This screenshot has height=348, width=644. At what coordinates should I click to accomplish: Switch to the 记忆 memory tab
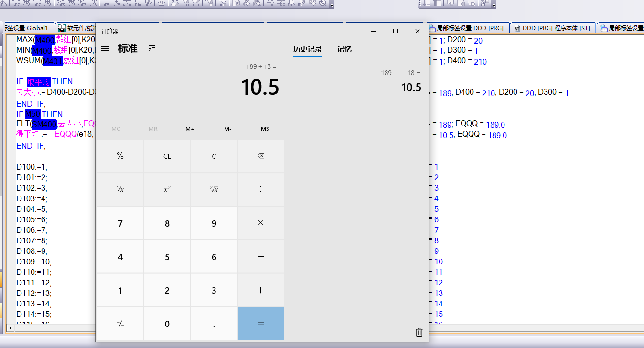344,49
